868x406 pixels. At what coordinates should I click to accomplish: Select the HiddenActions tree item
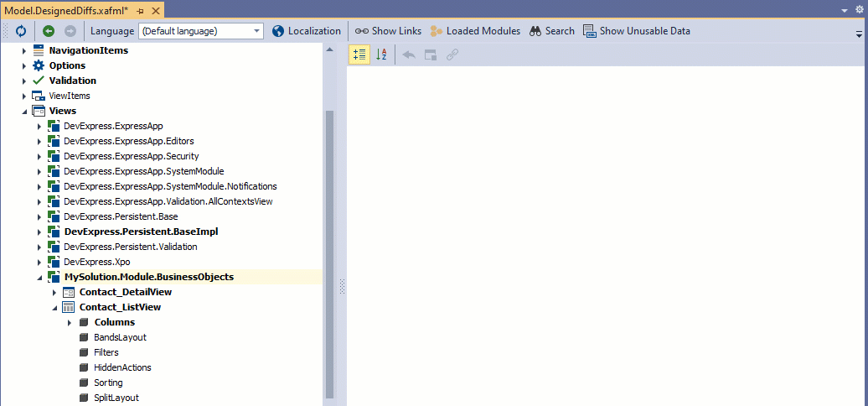[x=122, y=367]
